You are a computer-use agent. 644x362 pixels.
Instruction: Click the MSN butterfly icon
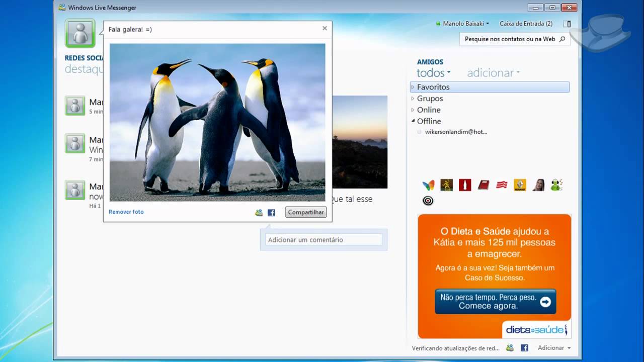[428, 185]
